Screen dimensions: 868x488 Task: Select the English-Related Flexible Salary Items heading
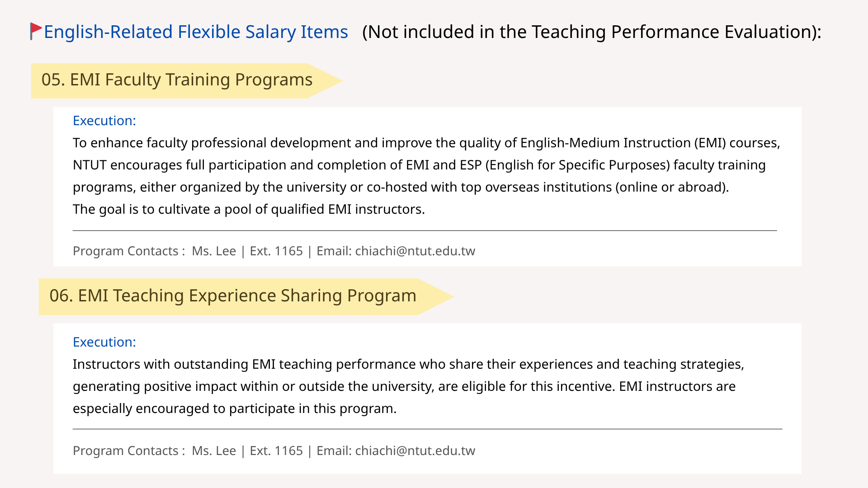[x=196, y=32]
